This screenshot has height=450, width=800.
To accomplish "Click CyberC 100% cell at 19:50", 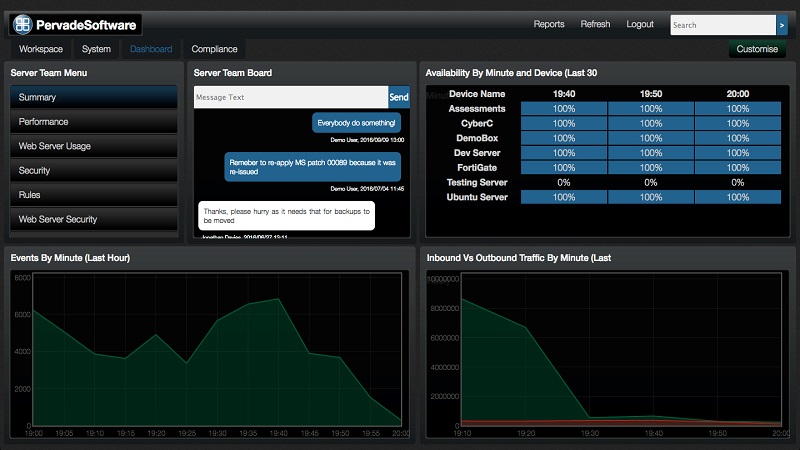I will pos(651,123).
